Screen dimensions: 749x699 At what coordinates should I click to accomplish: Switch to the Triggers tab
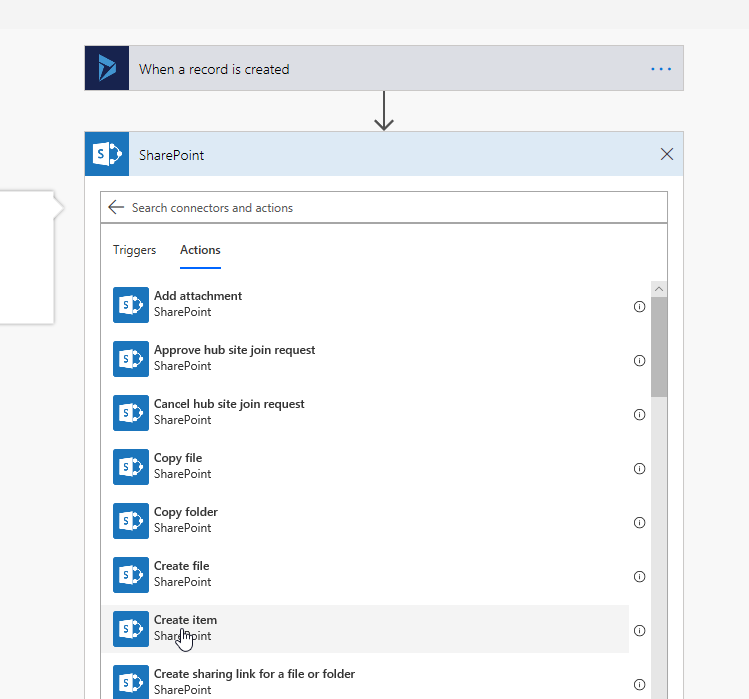click(x=134, y=250)
